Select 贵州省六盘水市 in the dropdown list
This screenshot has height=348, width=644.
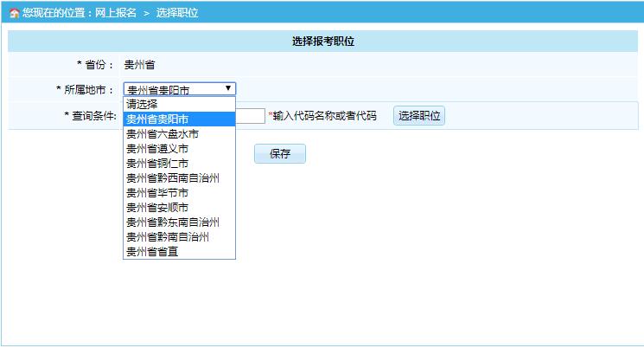click(x=163, y=134)
